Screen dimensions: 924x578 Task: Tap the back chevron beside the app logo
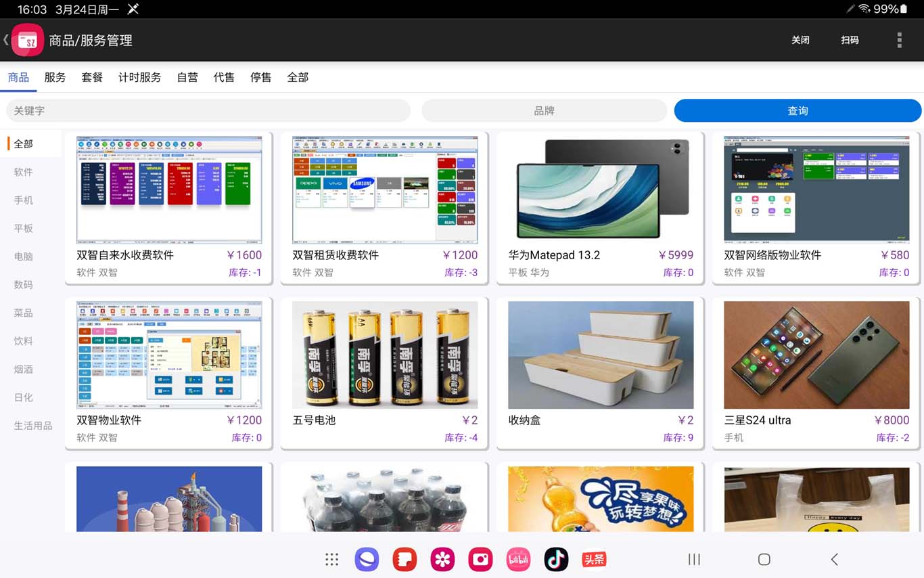[x=5, y=41]
